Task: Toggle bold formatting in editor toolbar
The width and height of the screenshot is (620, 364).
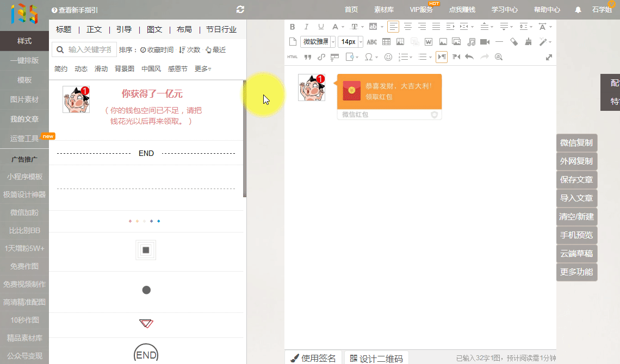Action: point(292,27)
